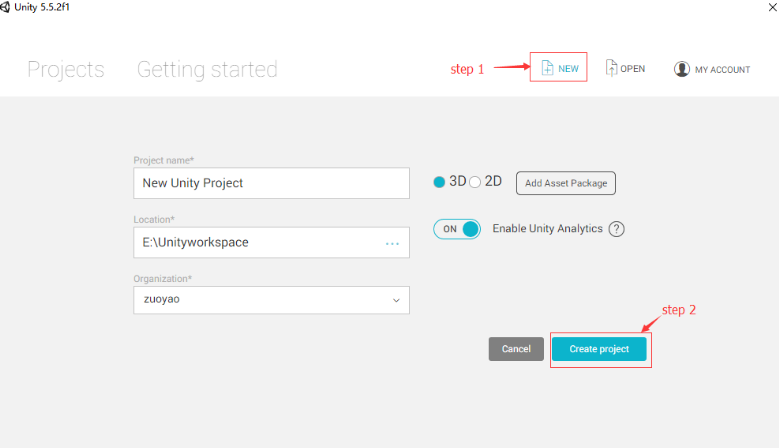Click the zuoyao organization value
This screenshot has width=779, height=448.
point(161,299)
